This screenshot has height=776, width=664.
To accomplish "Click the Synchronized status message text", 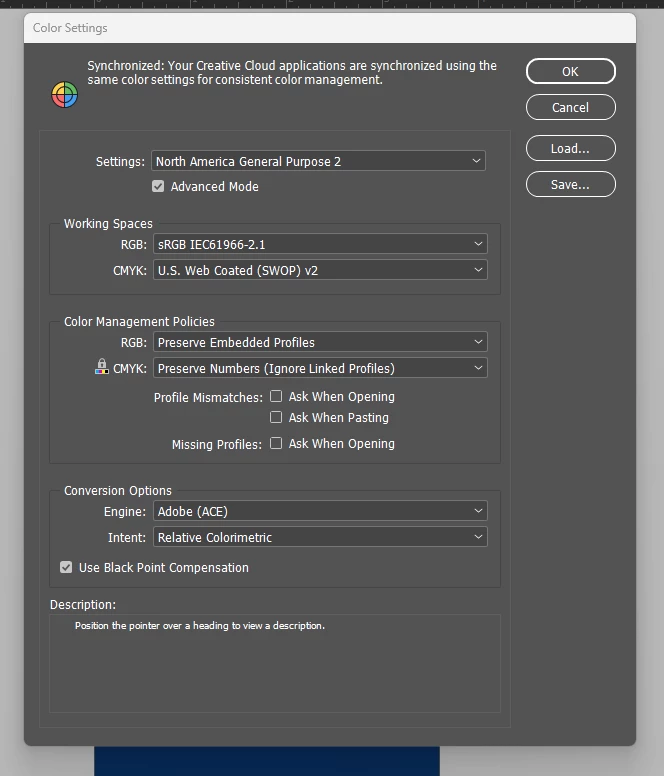I will [x=292, y=73].
